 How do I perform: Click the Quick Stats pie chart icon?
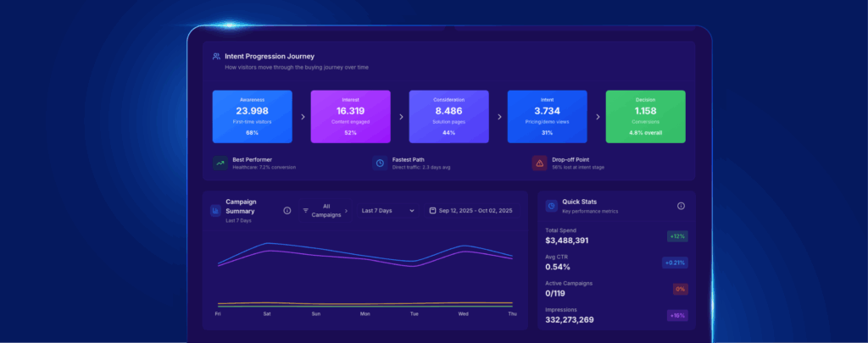[x=551, y=206]
